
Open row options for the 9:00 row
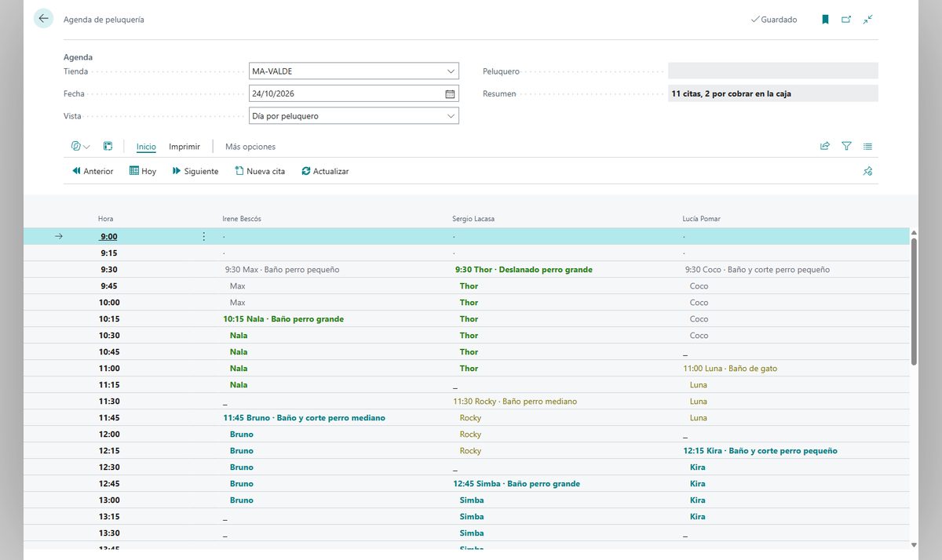pos(204,236)
